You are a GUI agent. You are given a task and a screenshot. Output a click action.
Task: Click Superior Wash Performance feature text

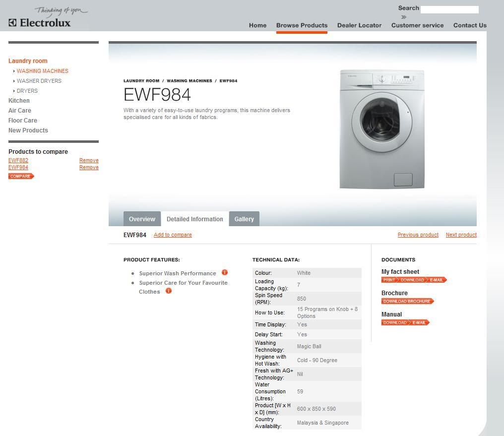coord(178,273)
